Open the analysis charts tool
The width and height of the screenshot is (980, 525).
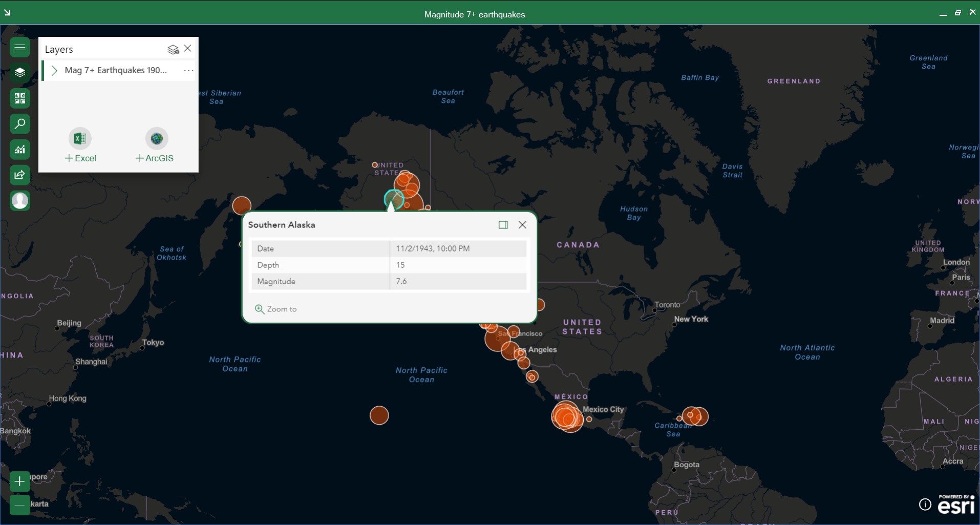pyautogui.click(x=20, y=149)
